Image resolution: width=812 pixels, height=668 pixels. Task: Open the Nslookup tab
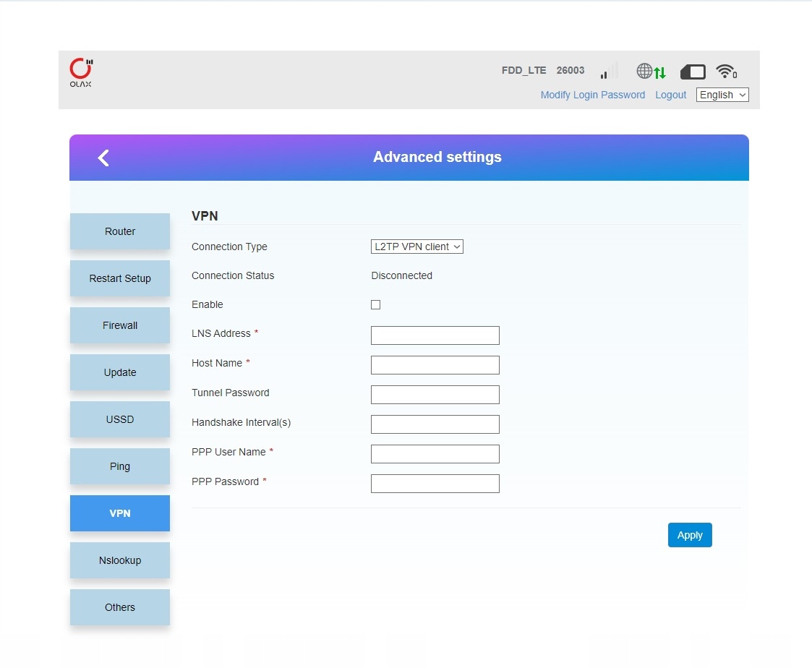point(120,560)
